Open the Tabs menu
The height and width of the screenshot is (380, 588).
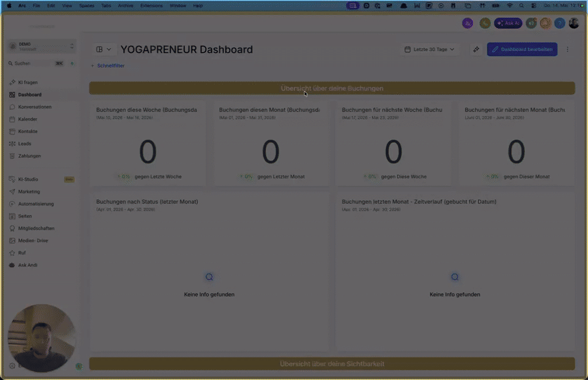106,6
